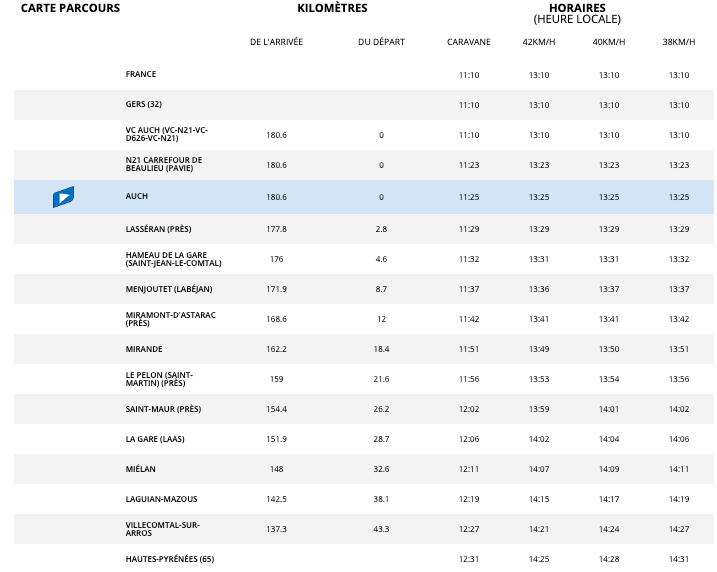This screenshot has height=572, width=717.
Task: Click the CARTE PARCOURS heading
Action: coord(70,8)
